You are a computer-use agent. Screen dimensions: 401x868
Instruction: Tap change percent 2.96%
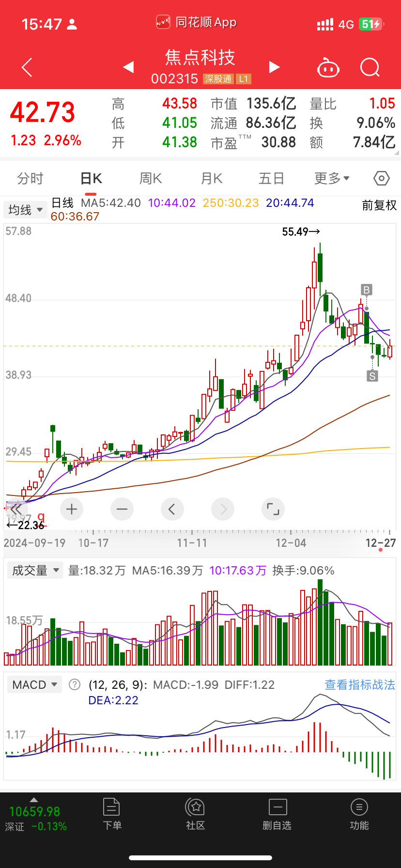[x=62, y=140]
